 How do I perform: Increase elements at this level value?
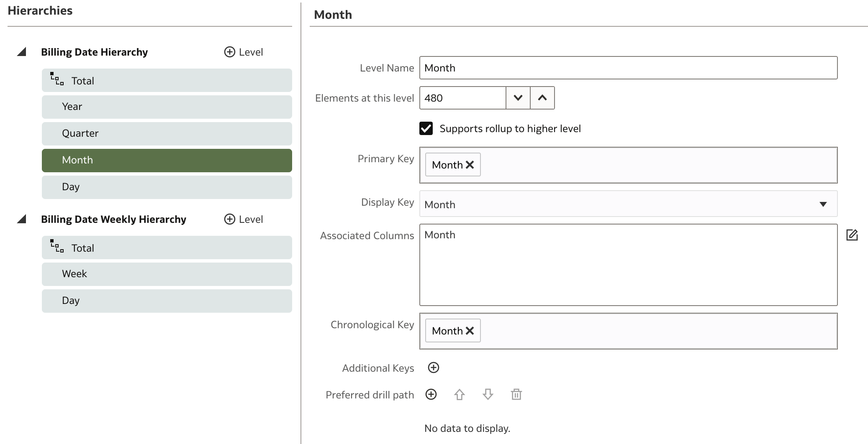click(542, 98)
